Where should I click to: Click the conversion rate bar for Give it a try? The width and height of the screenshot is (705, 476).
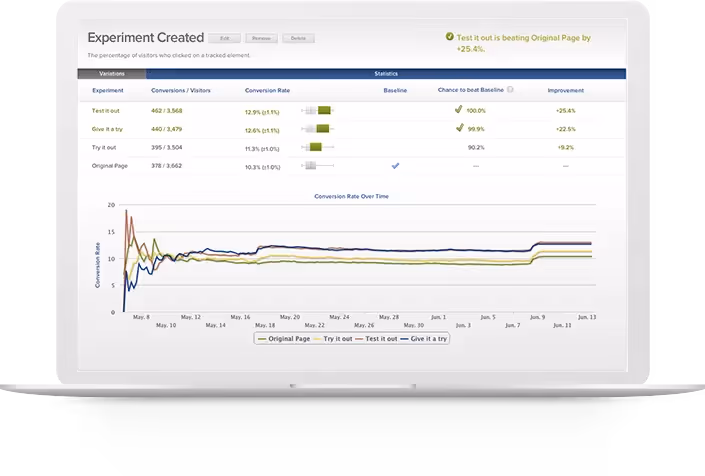pyautogui.click(x=318, y=129)
